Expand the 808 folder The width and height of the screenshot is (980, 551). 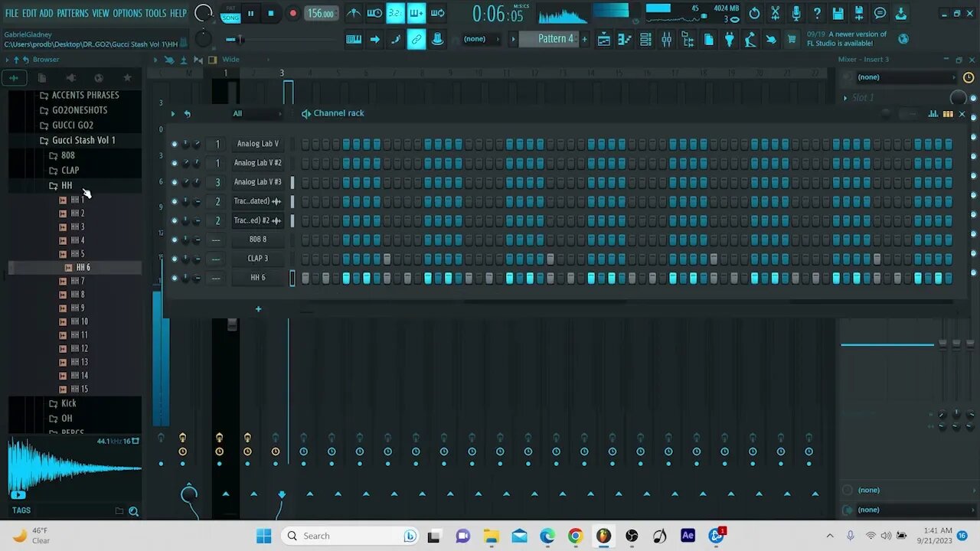coord(62,156)
